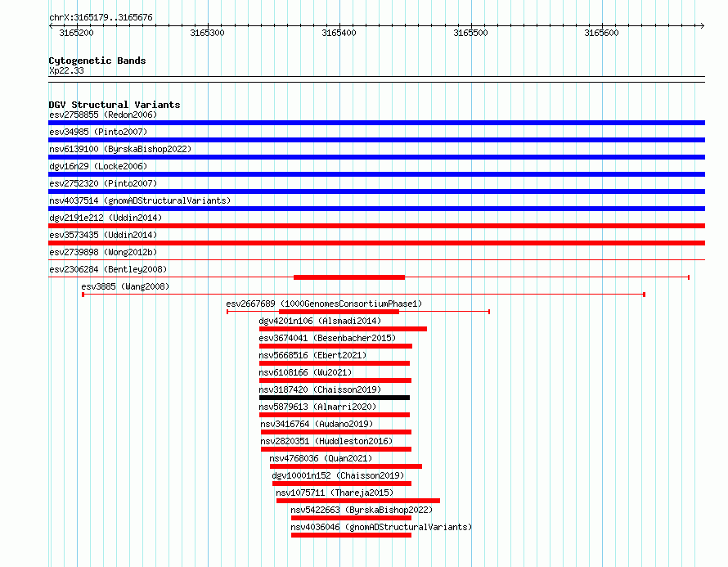Click ruler position 3165200
The width and height of the screenshot is (728, 567).
[x=76, y=33]
